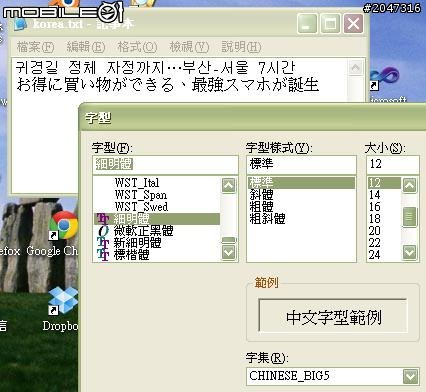The width and height of the screenshot is (426, 392).
Task: Click font list scroll up arrow
Action: point(229,185)
